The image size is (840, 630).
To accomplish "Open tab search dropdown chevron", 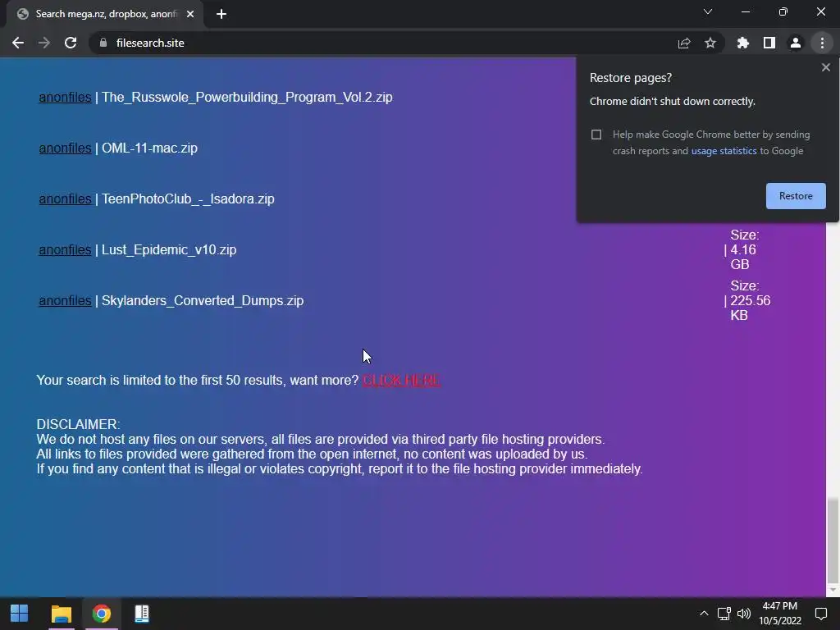I will tap(708, 11).
